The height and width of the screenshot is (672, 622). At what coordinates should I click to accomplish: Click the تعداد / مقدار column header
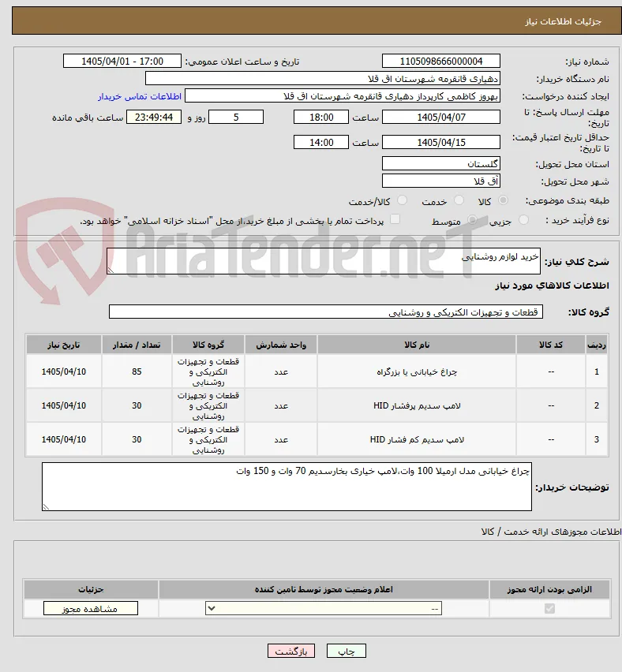pos(137,345)
